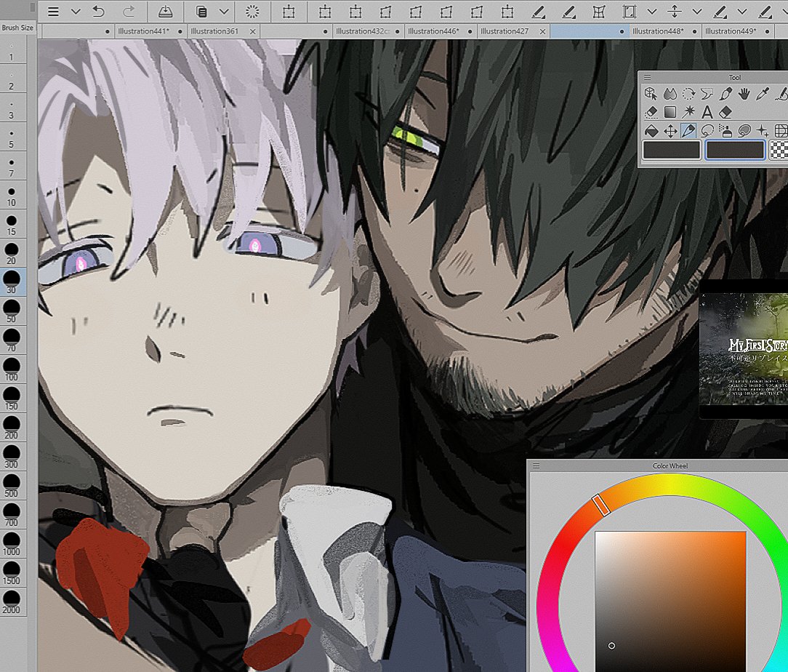Choose the main color dark swatch
788x672 pixels.
pos(672,150)
